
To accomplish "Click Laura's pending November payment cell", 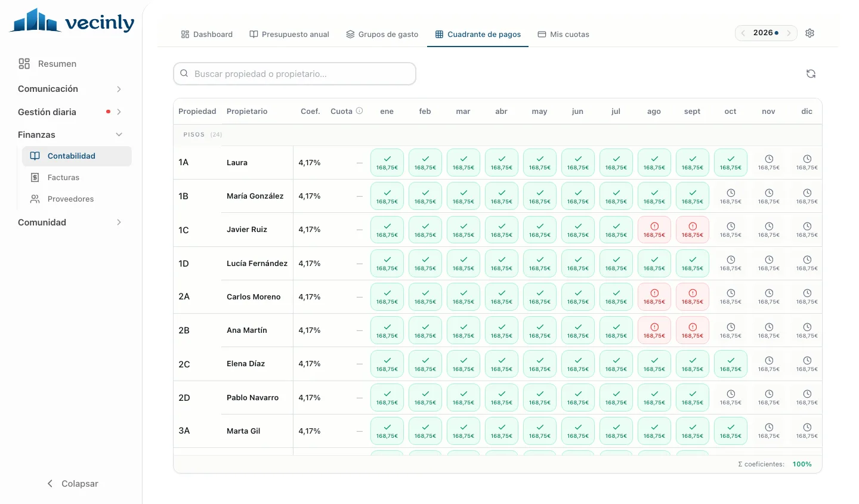I will click(x=769, y=162).
